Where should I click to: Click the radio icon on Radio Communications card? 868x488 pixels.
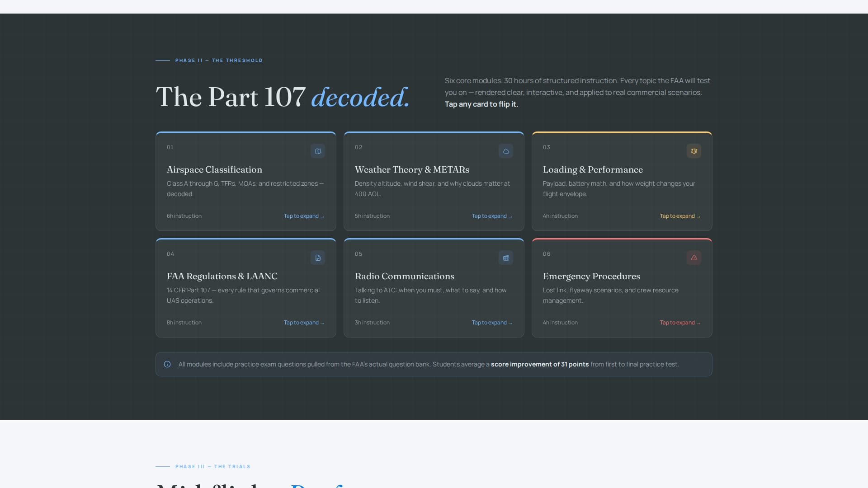[x=506, y=258]
